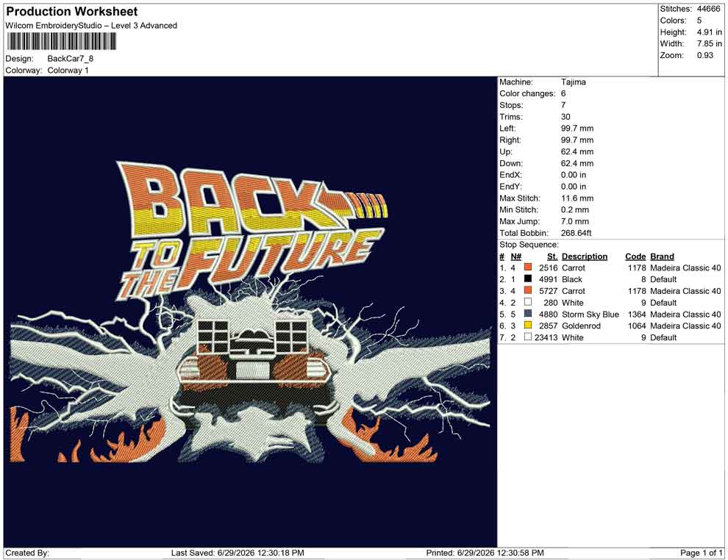Screen dimensions: 728x560
Task: Click the embroidery design preview thumbnail
Action: coord(250,312)
